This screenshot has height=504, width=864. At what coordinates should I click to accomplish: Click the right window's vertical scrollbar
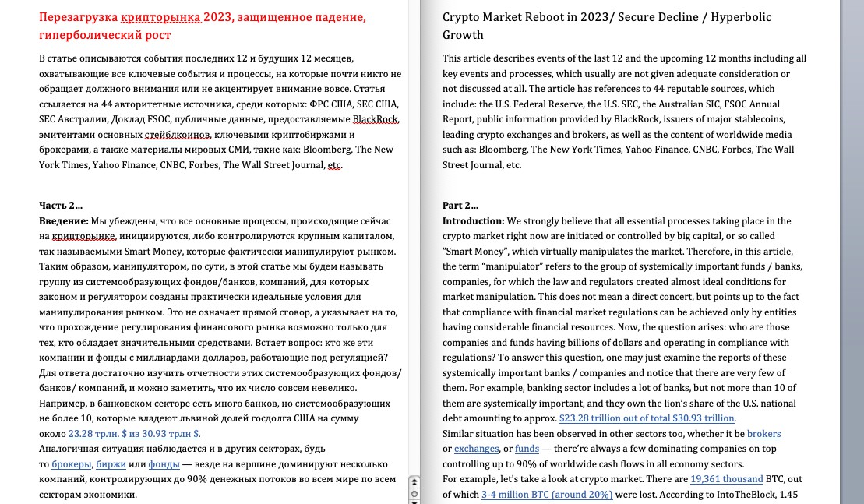[852, 252]
